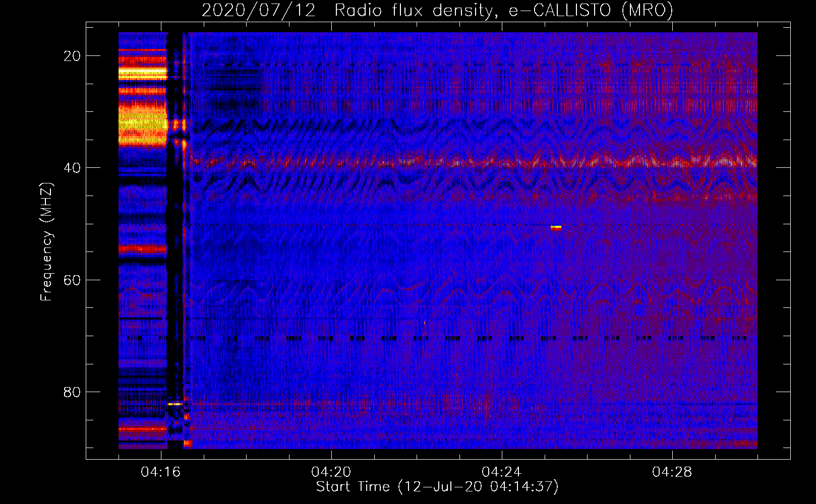Click the "80" frequency tick label
The width and height of the screenshot is (816, 504).
click(72, 392)
